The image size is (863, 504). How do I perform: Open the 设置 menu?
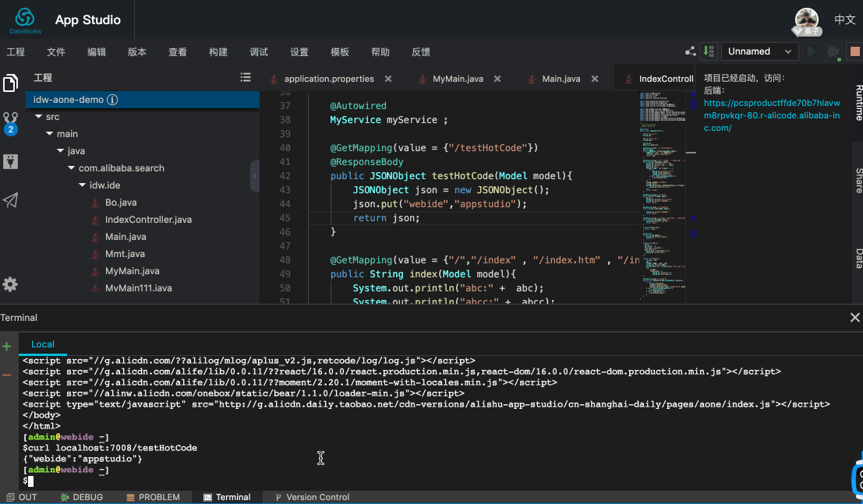(x=299, y=51)
